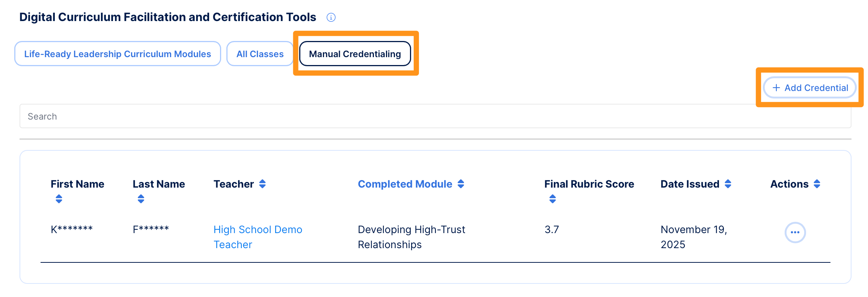Open Life-Ready Leadership Curriculum Modules tab
The height and width of the screenshot is (297, 868).
[118, 54]
